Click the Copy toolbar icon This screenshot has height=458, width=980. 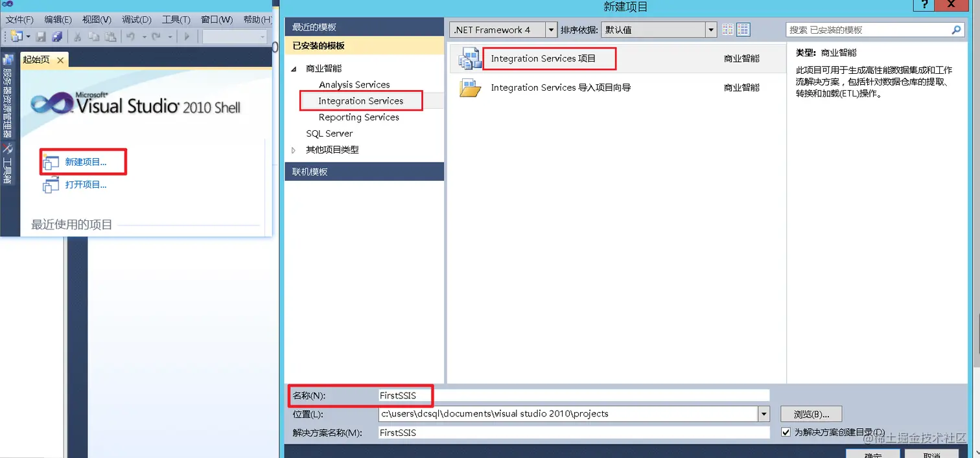point(94,37)
